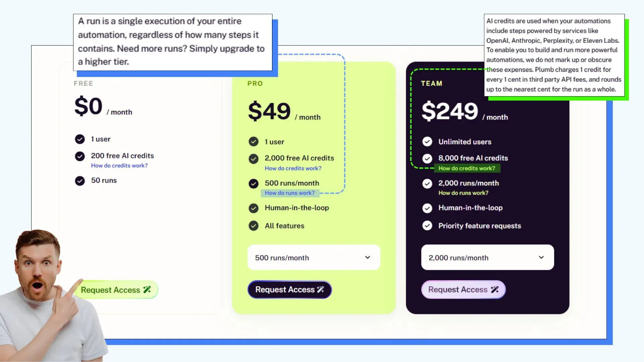Click chevron arrow in Pro runs selector
Image resolution: width=644 pixels, height=362 pixels.
pos(368,257)
